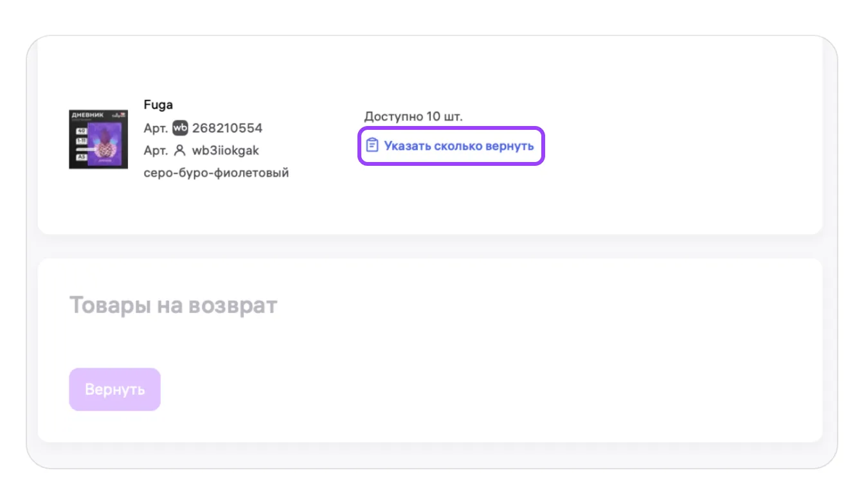Open 'Указать сколько вернуть' link

[x=458, y=146]
